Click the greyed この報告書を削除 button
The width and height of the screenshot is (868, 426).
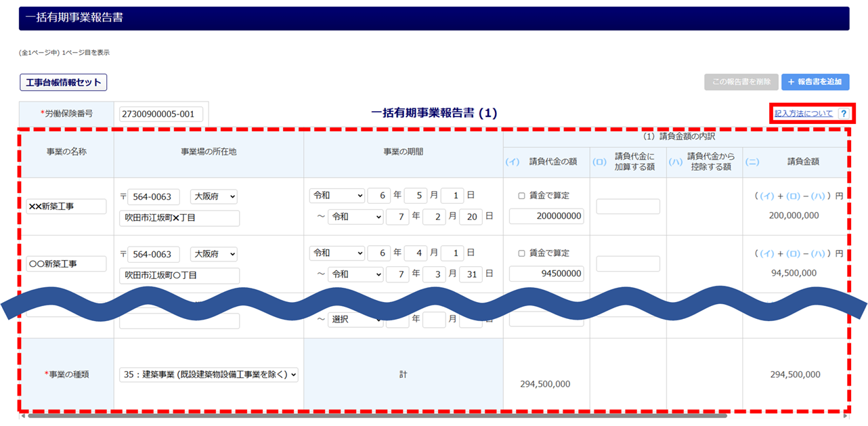point(741,82)
